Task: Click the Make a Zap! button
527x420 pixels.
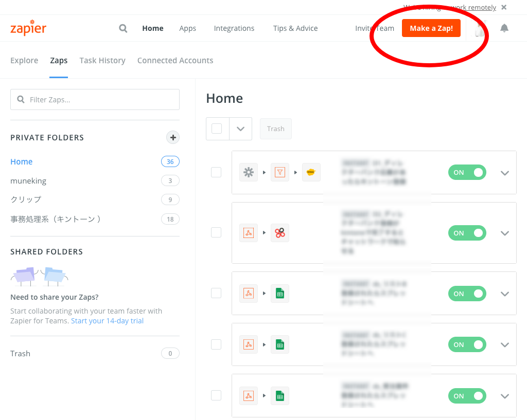Action: (x=431, y=28)
